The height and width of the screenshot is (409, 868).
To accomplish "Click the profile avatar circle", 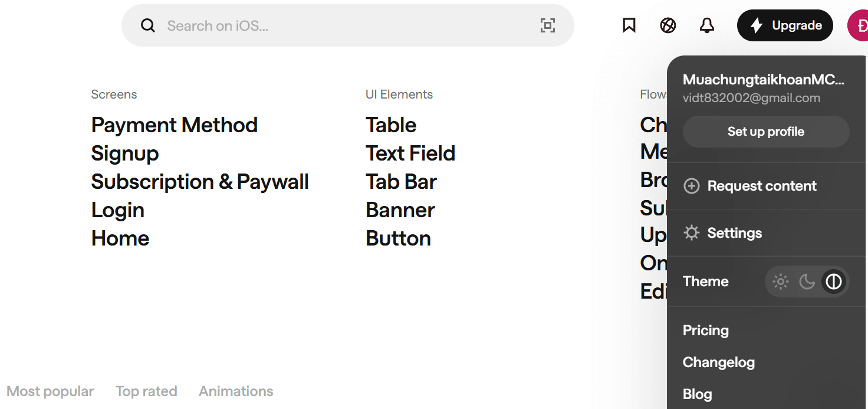I will coord(859,25).
